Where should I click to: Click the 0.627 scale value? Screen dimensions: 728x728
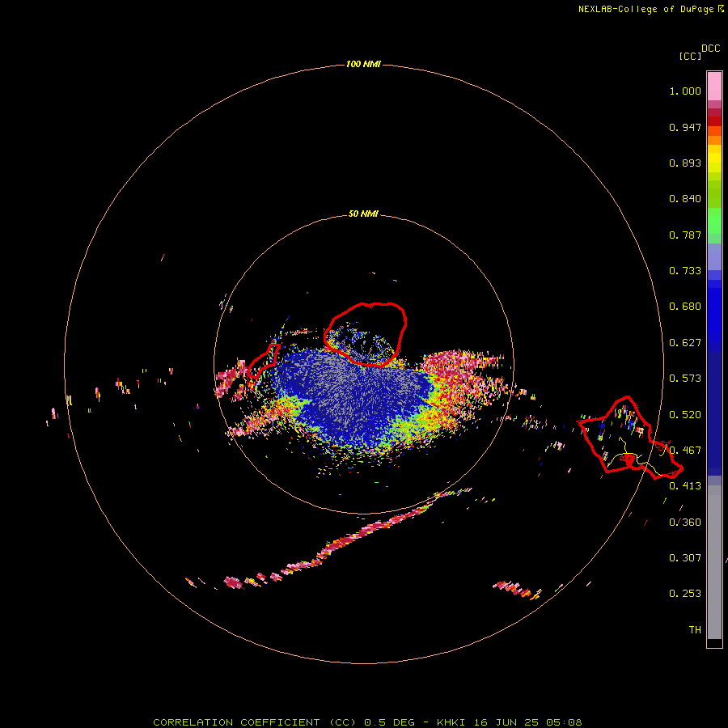click(x=685, y=343)
